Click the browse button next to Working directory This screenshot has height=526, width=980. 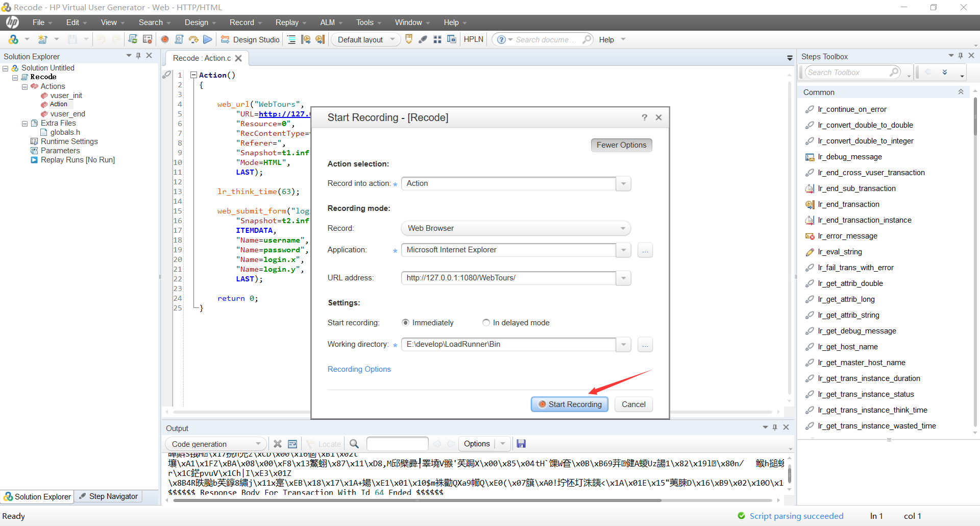[x=645, y=345]
